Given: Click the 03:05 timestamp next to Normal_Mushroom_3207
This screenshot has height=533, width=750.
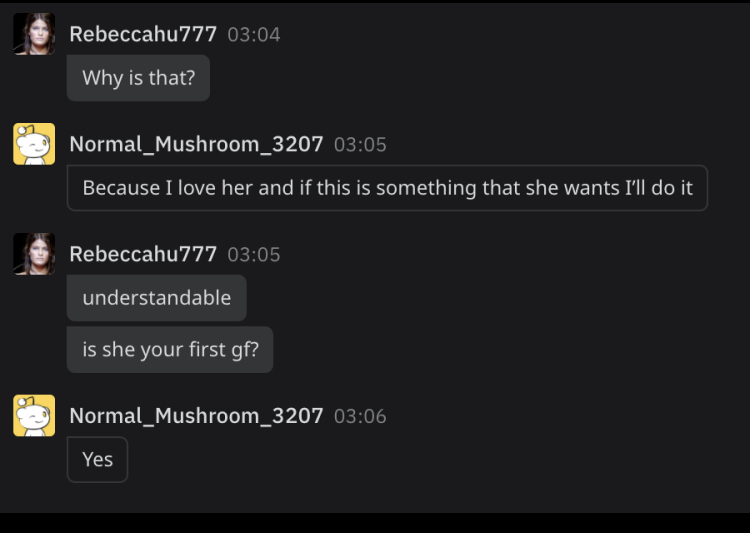Looking at the screenshot, I should click(x=360, y=145).
